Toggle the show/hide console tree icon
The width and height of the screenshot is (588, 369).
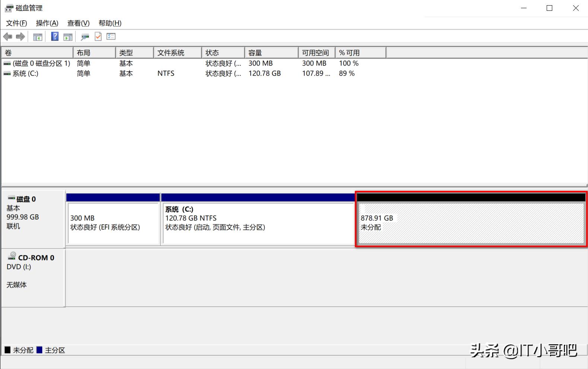pos(38,37)
